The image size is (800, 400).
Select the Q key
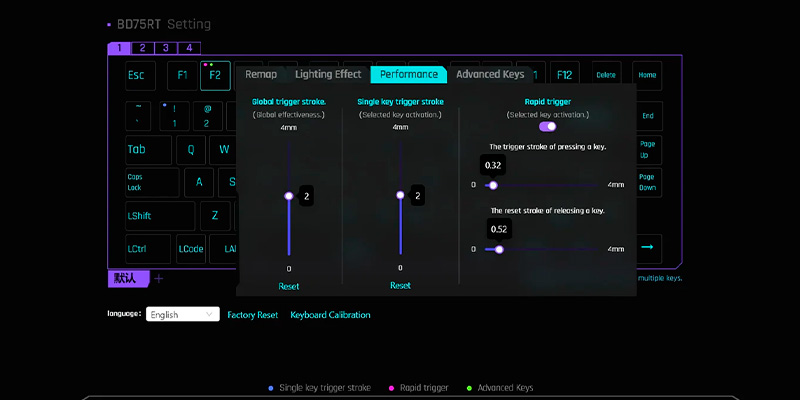point(191,149)
